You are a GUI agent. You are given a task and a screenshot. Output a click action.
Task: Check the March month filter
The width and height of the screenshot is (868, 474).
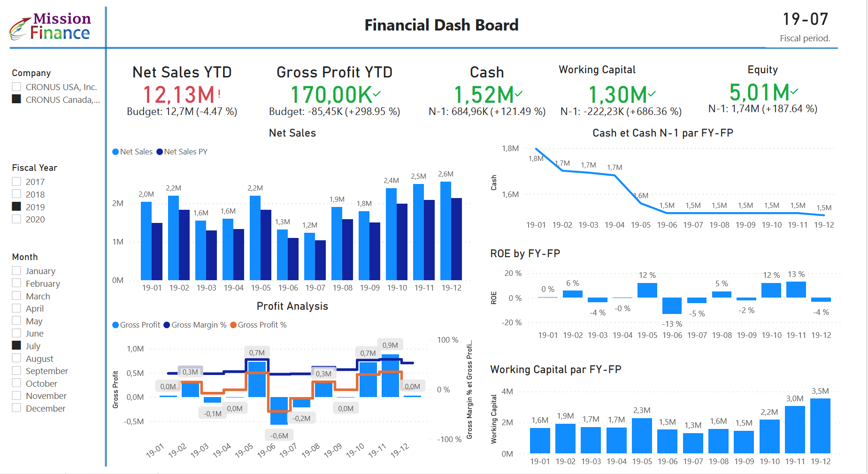(x=16, y=296)
